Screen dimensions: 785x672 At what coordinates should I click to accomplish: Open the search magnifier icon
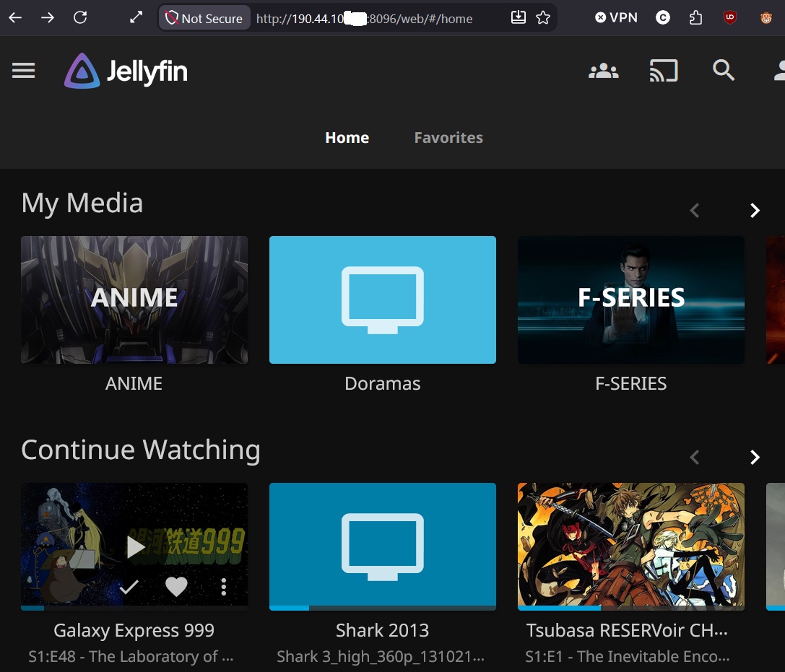[724, 70]
